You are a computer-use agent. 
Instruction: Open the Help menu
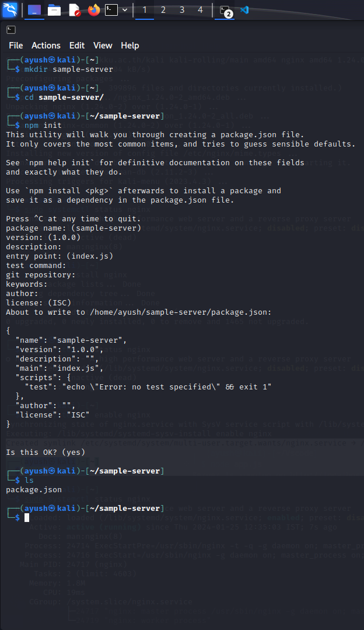point(129,46)
